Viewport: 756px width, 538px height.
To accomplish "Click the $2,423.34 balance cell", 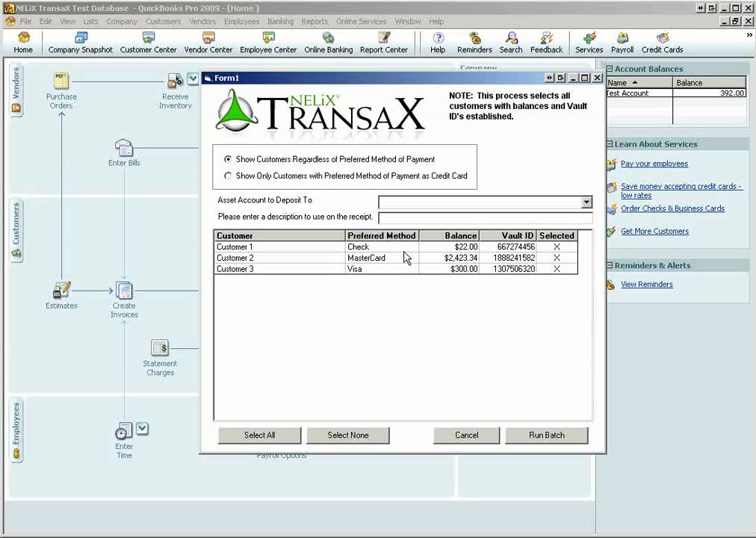I will click(449, 258).
